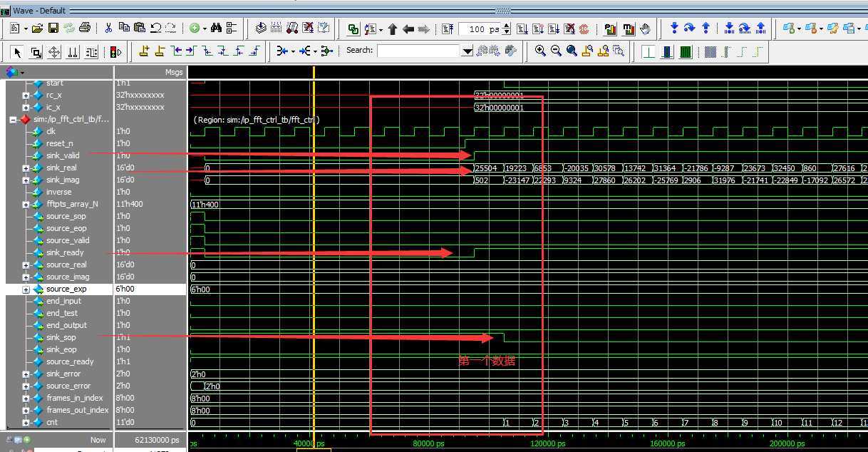The width and height of the screenshot is (868, 452).
Task: Click the Step Over curved arrow icon
Action: pos(690,29)
